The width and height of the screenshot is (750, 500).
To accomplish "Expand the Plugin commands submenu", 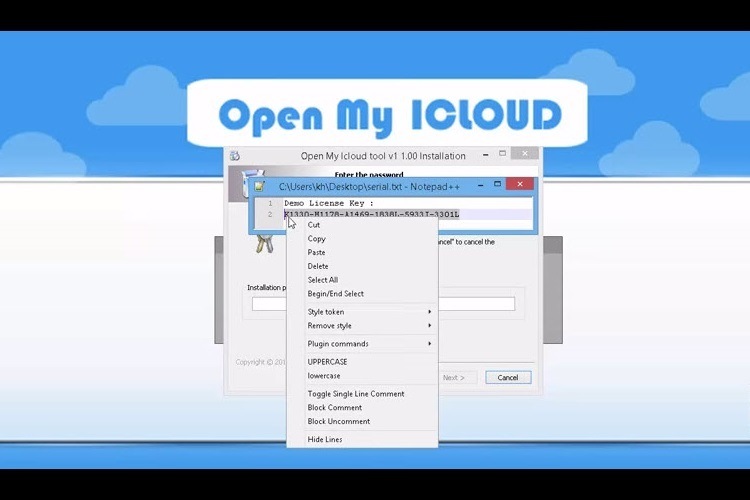I will pos(362,344).
